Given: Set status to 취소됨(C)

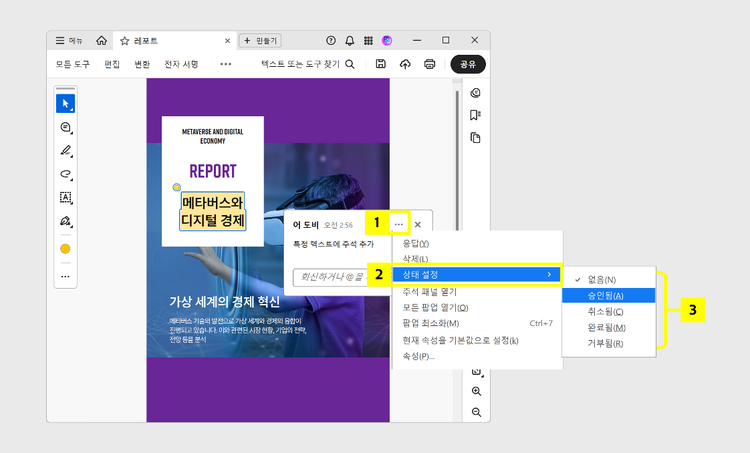Looking at the screenshot, I should (x=608, y=312).
